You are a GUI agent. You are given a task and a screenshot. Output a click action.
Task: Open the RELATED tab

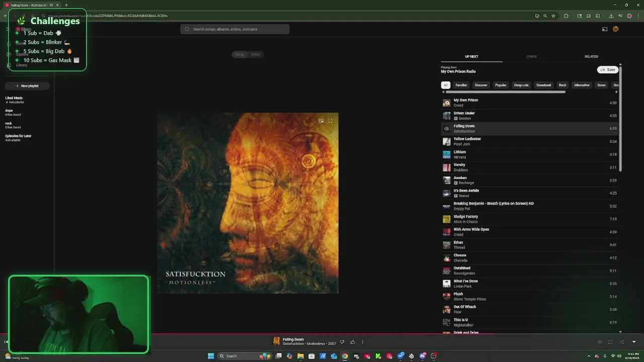point(591,56)
